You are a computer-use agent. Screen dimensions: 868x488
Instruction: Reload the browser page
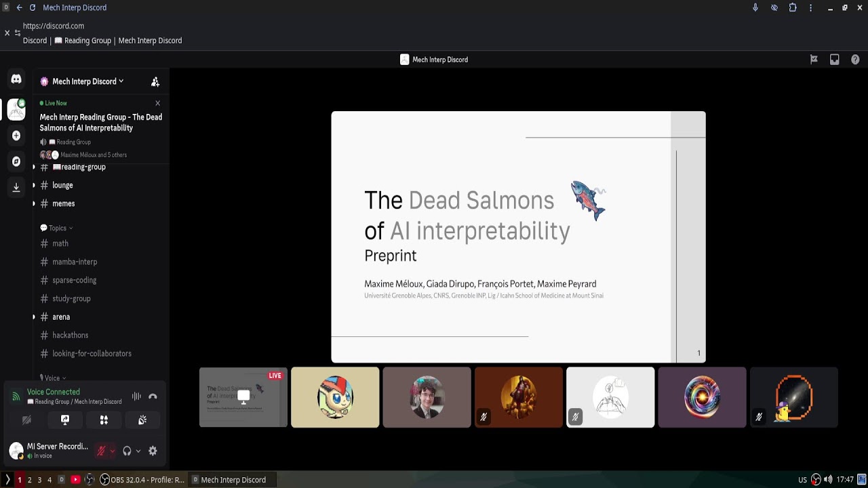pos(32,7)
